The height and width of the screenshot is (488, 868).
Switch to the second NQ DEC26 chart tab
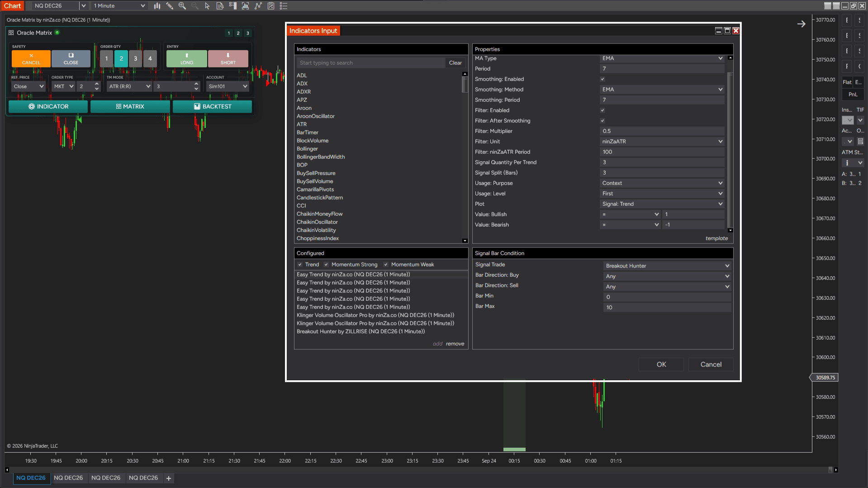coord(68,478)
